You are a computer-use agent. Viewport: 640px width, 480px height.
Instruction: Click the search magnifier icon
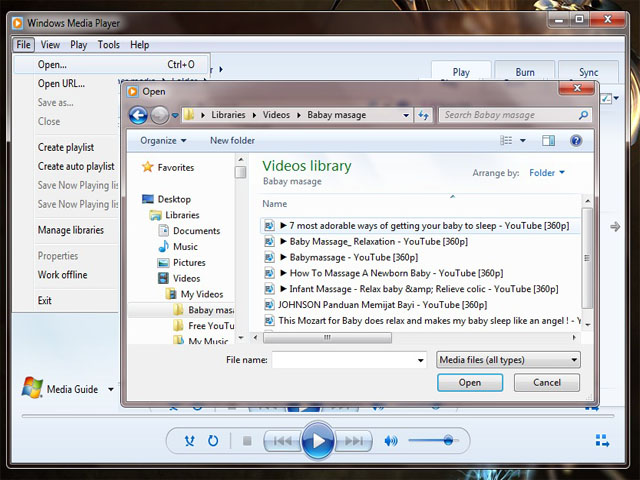tap(583, 115)
